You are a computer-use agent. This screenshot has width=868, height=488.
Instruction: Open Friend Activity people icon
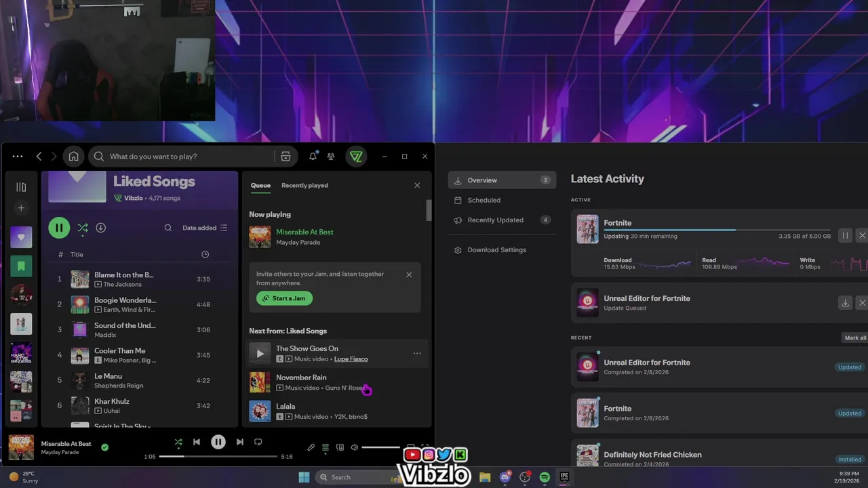pyautogui.click(x=331, y=157)
